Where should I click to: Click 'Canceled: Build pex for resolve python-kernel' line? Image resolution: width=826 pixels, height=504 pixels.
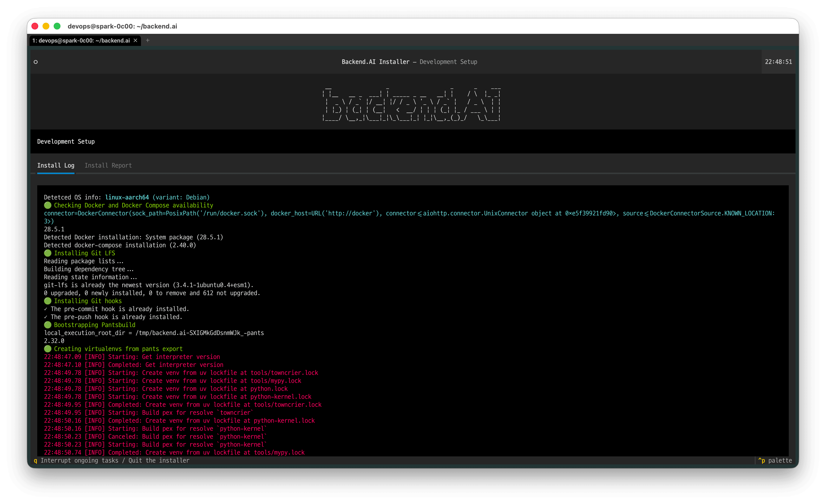(155, 437)
